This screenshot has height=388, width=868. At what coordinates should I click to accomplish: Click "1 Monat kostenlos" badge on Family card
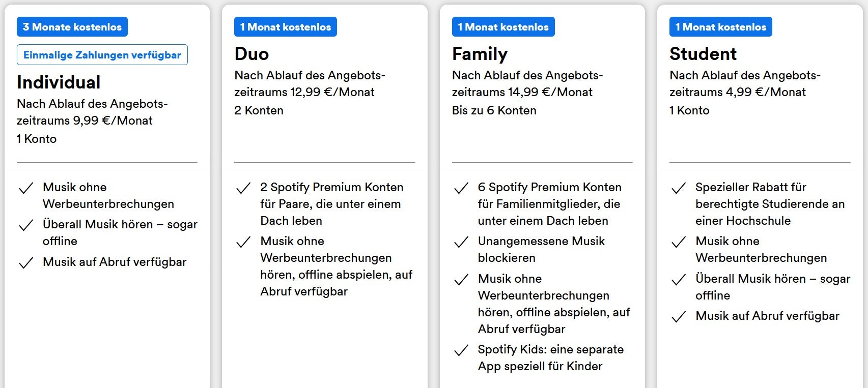pos(503,27)
